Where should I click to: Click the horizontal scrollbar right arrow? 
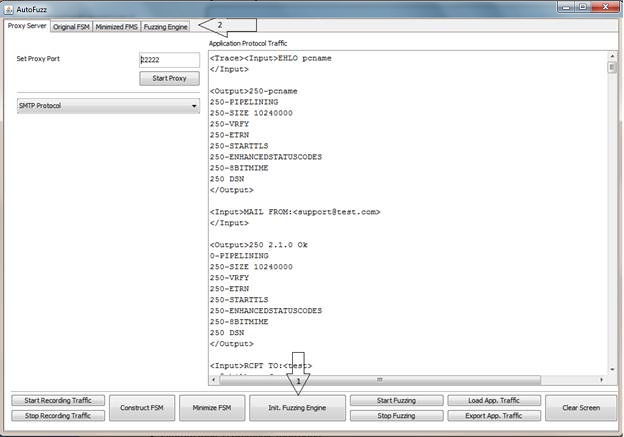tap(601, 380)
